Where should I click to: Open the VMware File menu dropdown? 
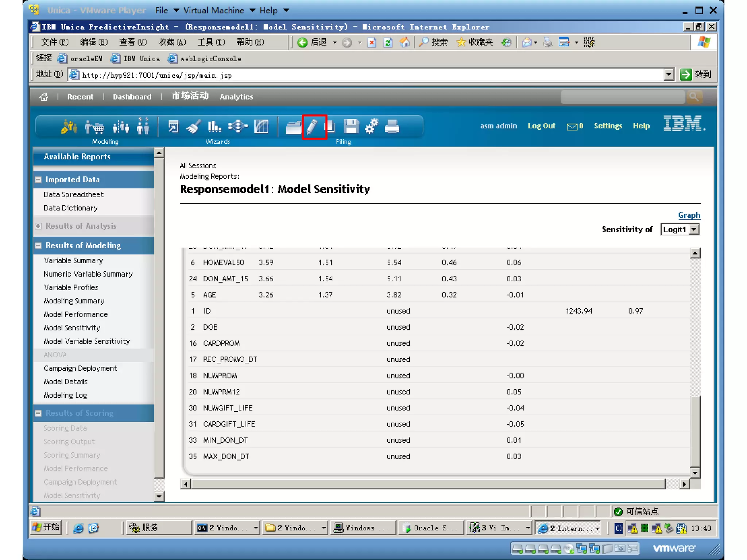click(167, 11)
